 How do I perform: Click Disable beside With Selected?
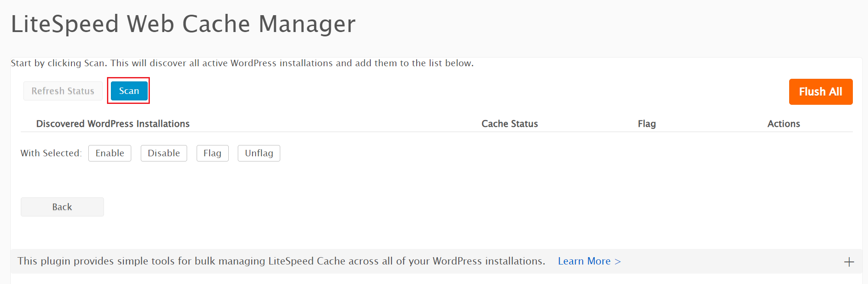click(x=164, y=153)
